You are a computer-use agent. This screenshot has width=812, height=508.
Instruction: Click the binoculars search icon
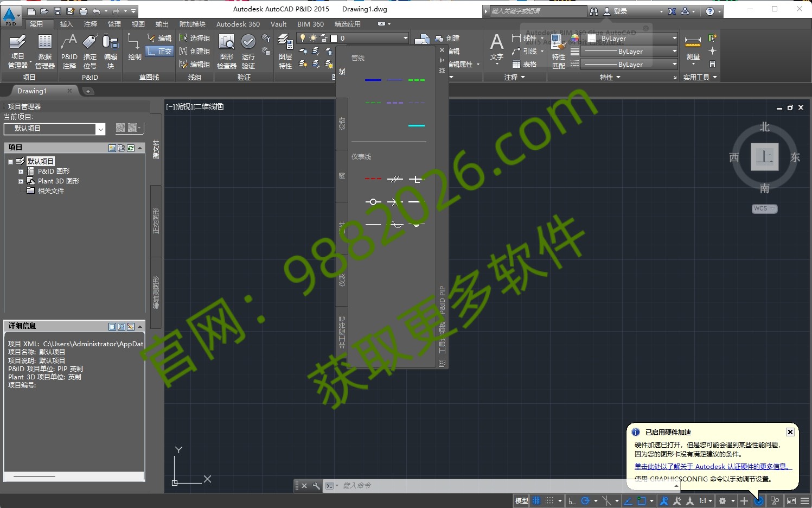click(594, 11)
